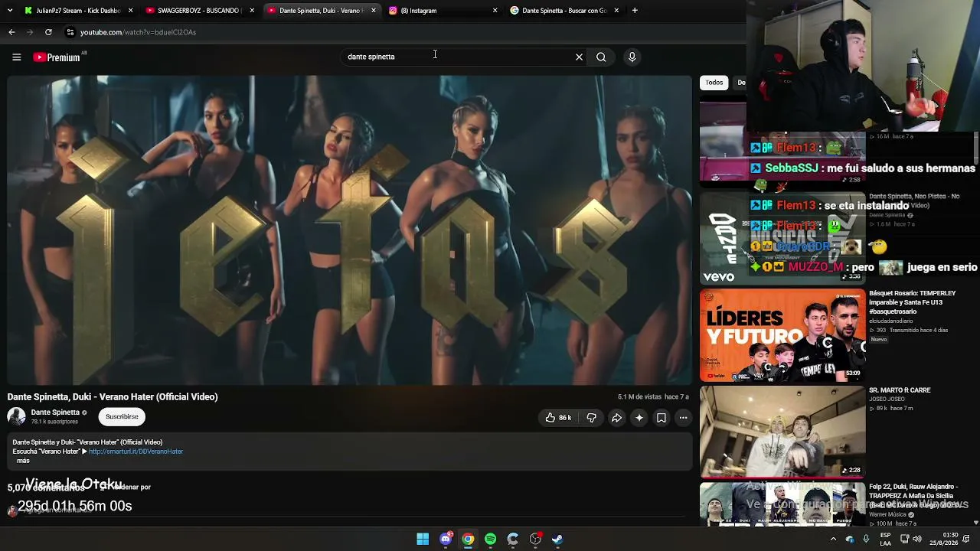Click the video player to pause
Image resolution: width=980 pixels, height=551 pixels.
coord(349,230)
